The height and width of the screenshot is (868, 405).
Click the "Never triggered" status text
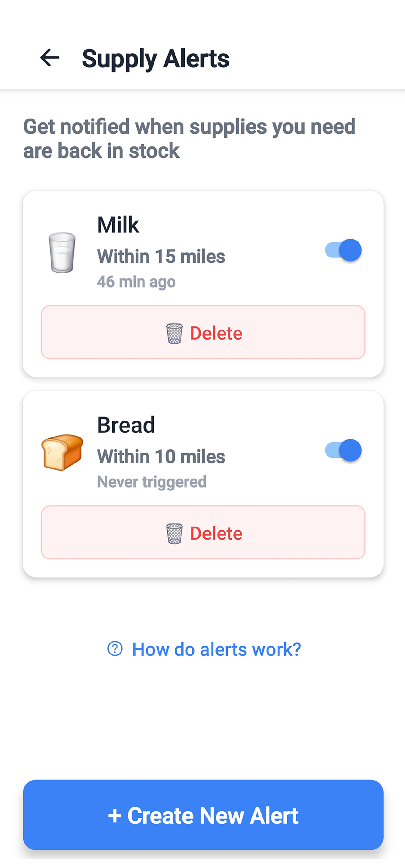pyautogui.click(x=151, y=482)
